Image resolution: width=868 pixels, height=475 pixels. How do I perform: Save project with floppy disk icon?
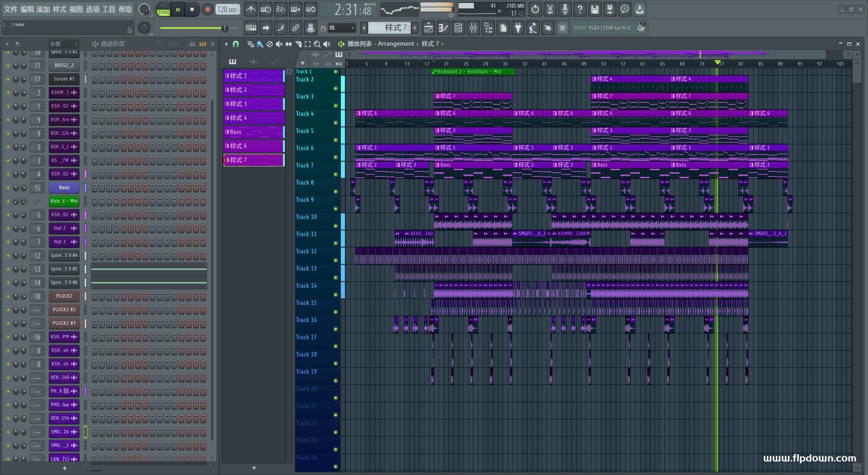click(x=595, y=9)
